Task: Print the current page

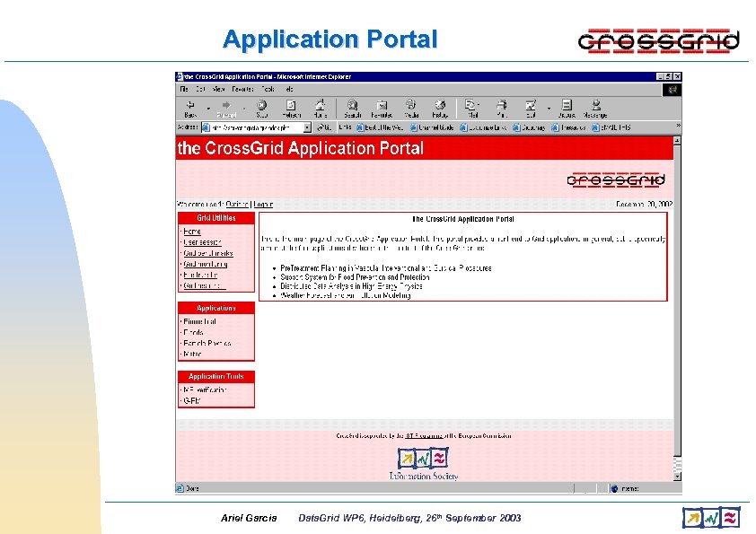Action: tap(500, 106)
